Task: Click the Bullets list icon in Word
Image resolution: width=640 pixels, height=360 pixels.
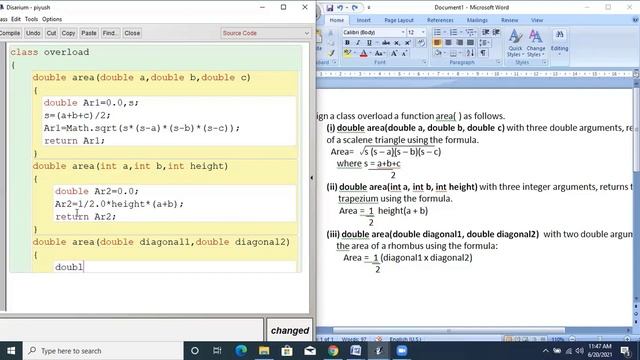Action: (438, 32)
